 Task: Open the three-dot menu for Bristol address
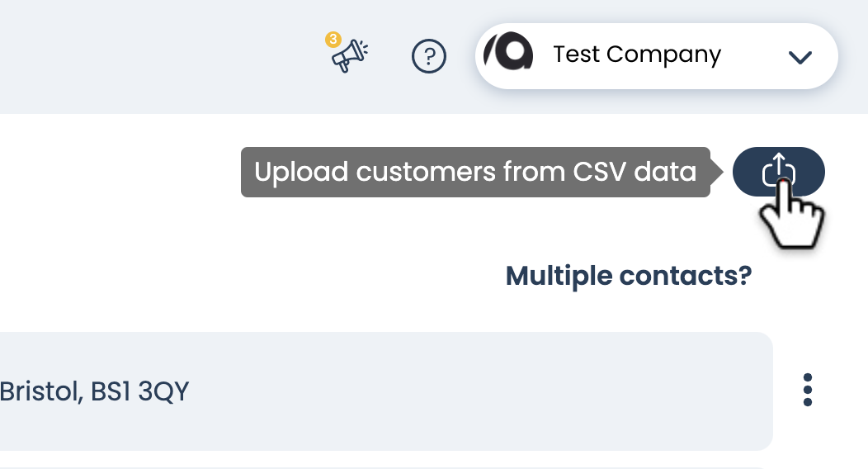click(x=807, y=390)
